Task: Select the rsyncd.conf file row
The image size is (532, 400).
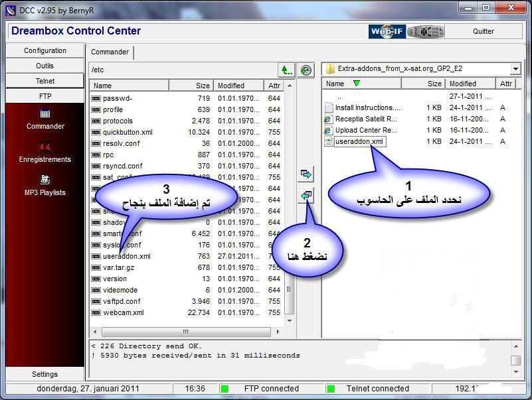Action: click(187, 166)
